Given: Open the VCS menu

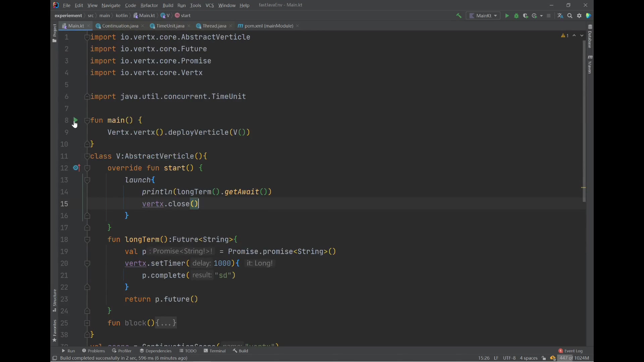Looking at the screenshot, I should pos(210,5).
